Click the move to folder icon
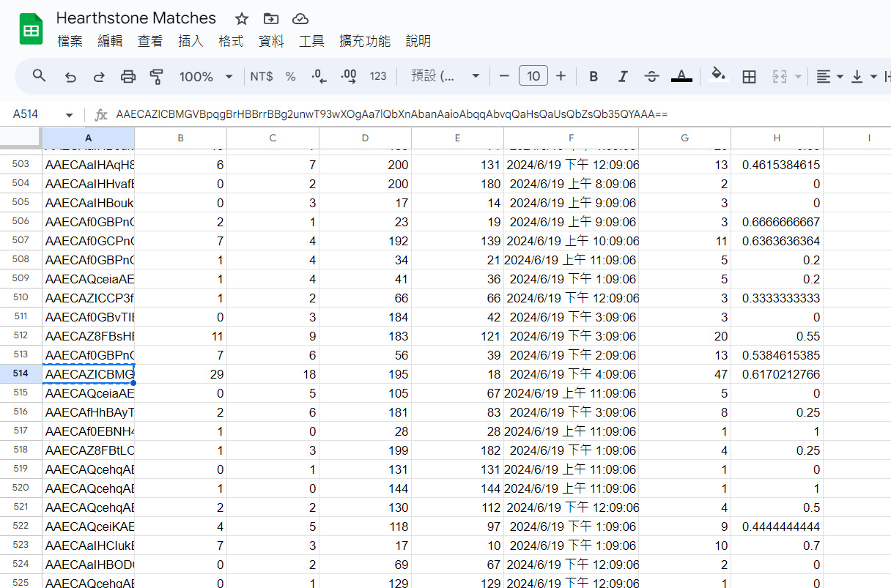Viewport: 891px width, 588px height. click(271, 19)
